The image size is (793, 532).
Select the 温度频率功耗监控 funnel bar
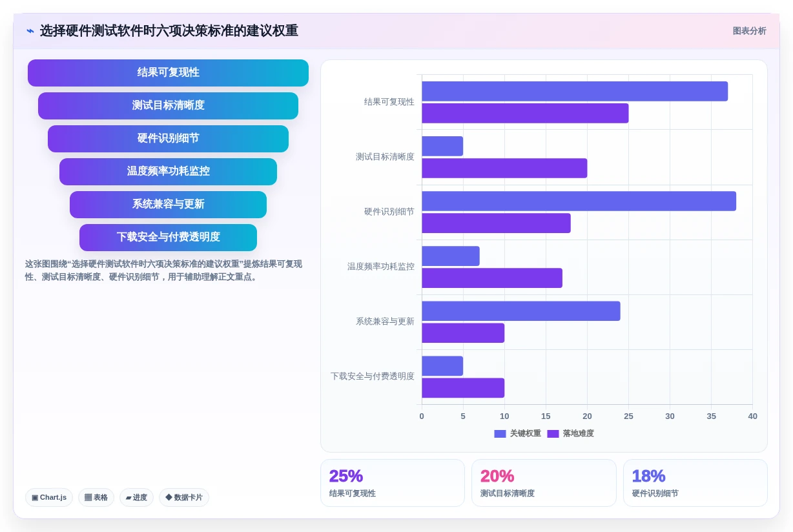(168, 172)
